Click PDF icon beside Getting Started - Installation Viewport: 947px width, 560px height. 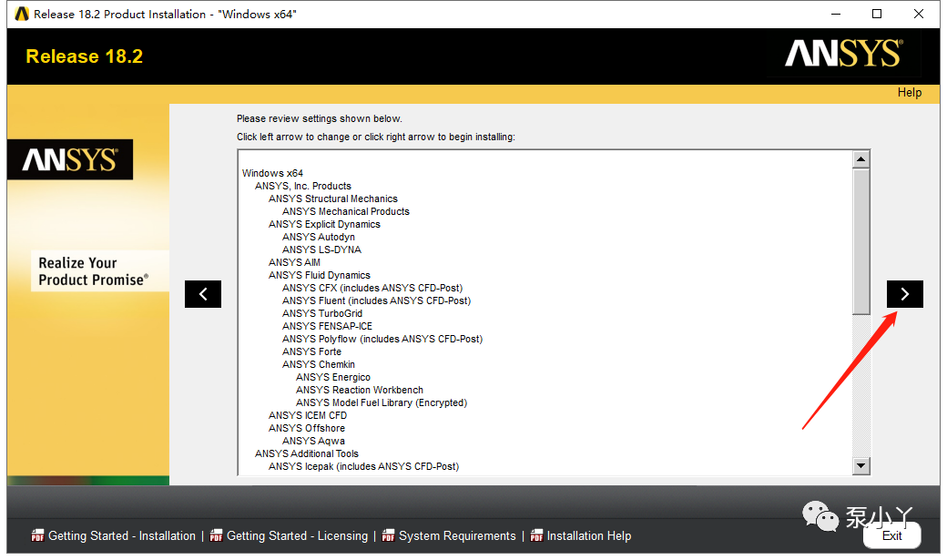(37, 535)
